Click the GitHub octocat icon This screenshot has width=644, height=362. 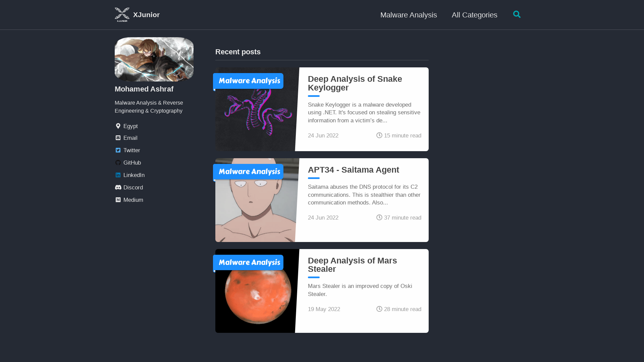click(x=118, y=163)
